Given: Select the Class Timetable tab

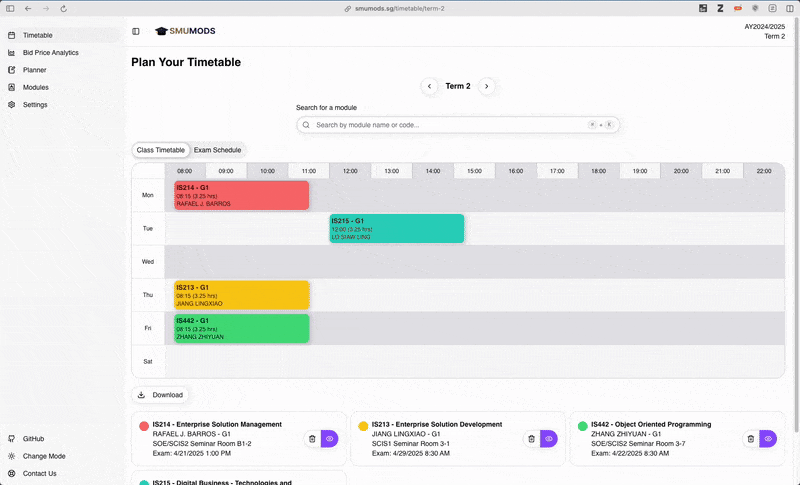Looking at the screenshot, I should 161,150.
